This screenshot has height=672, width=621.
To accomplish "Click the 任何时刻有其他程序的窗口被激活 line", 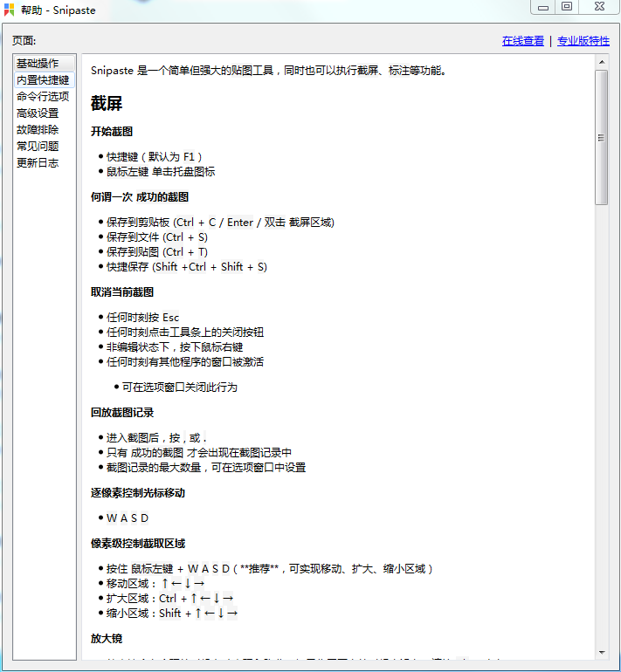I will point(185,362).
